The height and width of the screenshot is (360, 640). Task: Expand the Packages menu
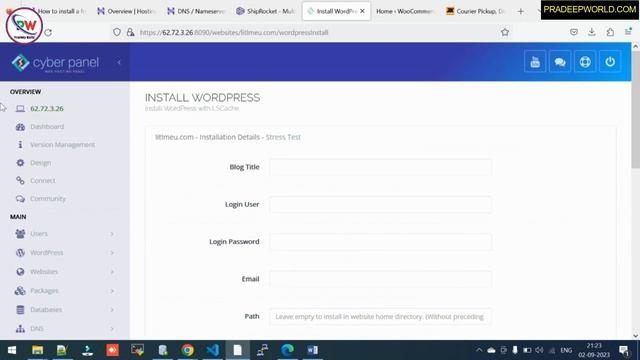pyautogui.click(x=64, y=291)
